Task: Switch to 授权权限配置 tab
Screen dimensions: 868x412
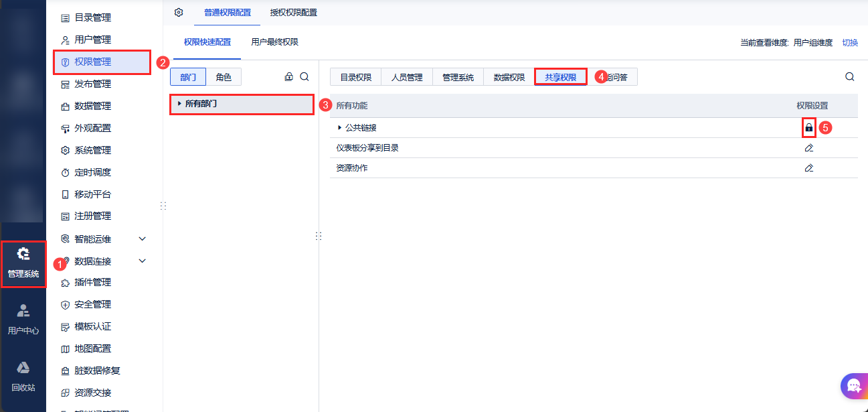Action: pos(294,13)
